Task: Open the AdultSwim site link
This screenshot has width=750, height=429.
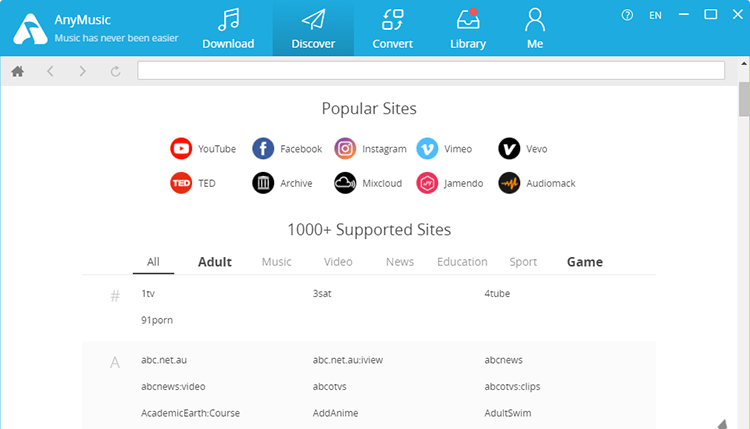Action: (507, 413)
